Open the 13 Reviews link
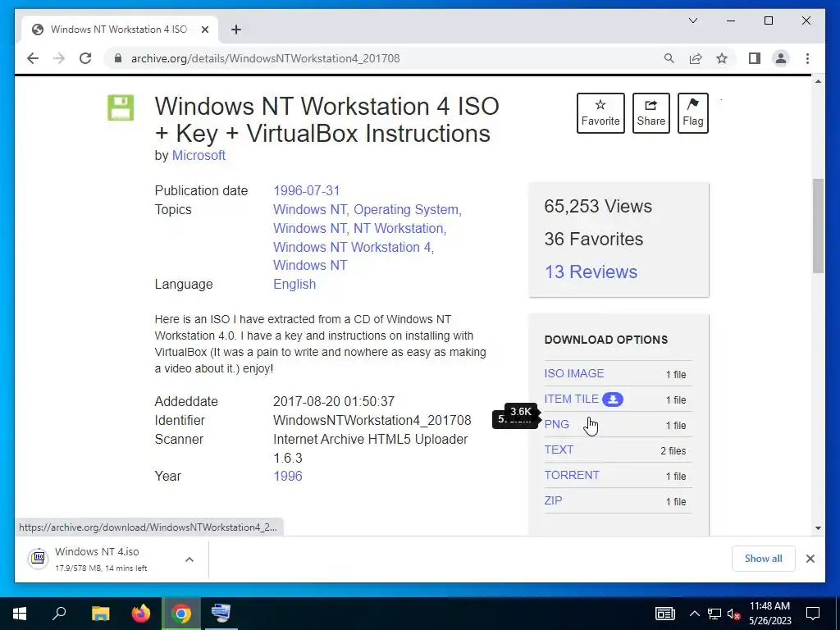The height and width of the screenshot is (630, 840). click(x=591, y=272)
